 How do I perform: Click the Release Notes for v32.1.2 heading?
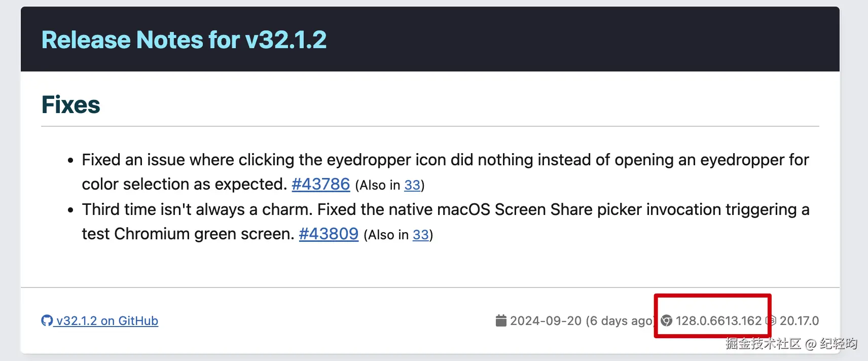point(184,40)
